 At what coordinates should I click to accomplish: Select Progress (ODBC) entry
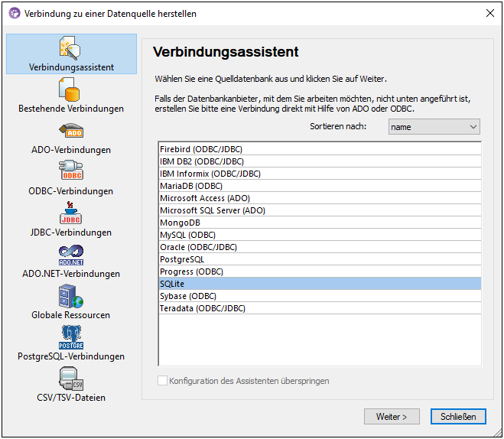click(x=320, y=272)
